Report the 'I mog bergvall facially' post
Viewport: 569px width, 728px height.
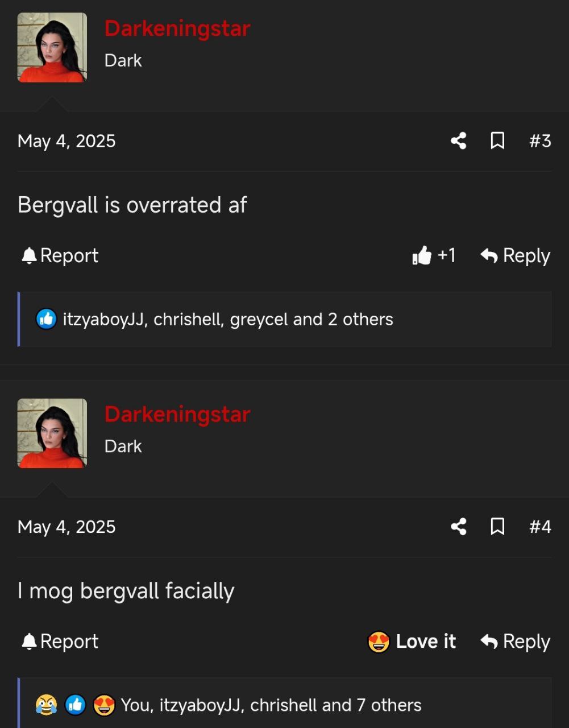click(x=60, y=642)
